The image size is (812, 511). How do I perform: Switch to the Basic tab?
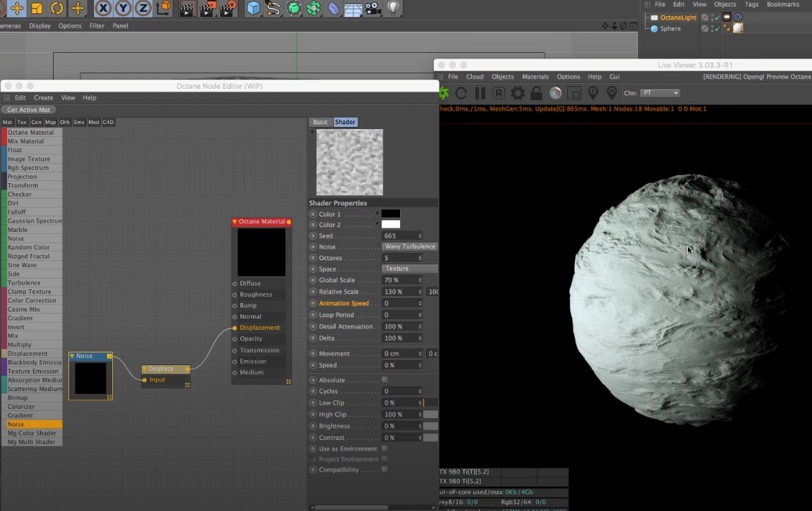(x=320, y=122)
